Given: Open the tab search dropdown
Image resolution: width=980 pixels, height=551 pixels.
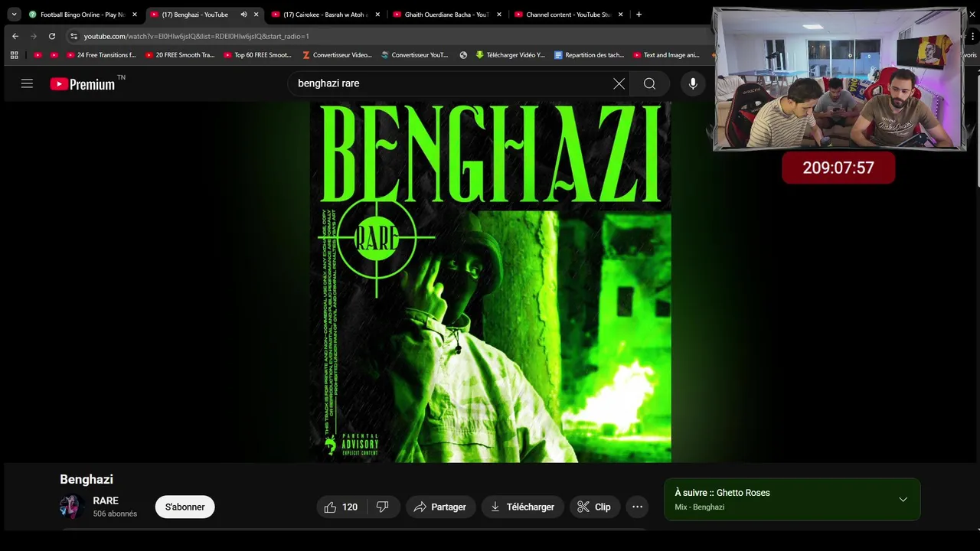Looking at the screenshot, I should click(14, 15).
